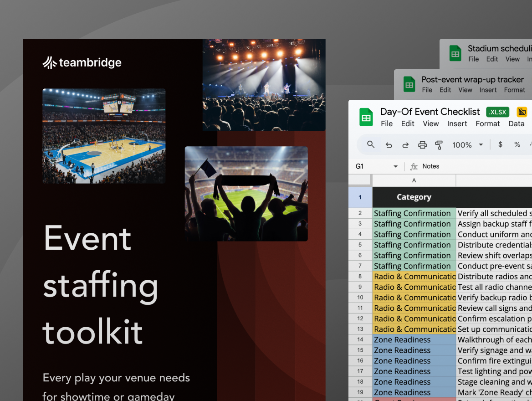
Task: Click the teambridge logo
Action: click(x=82, y=62)
